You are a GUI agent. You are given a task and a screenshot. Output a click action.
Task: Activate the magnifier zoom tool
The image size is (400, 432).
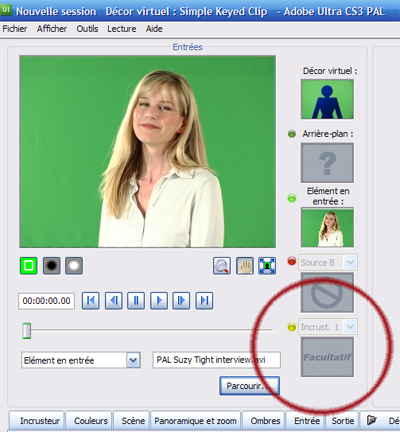pyautogui.click(x=222, y=266)
